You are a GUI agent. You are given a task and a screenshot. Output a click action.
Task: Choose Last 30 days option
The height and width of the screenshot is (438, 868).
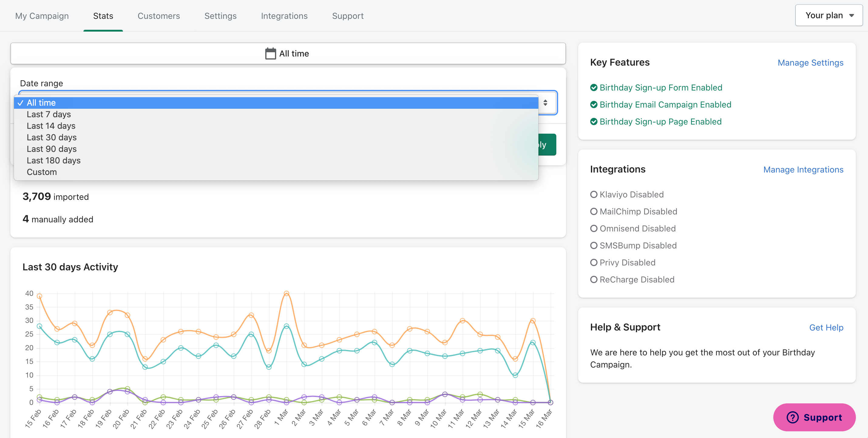click(x=52, y=137)
